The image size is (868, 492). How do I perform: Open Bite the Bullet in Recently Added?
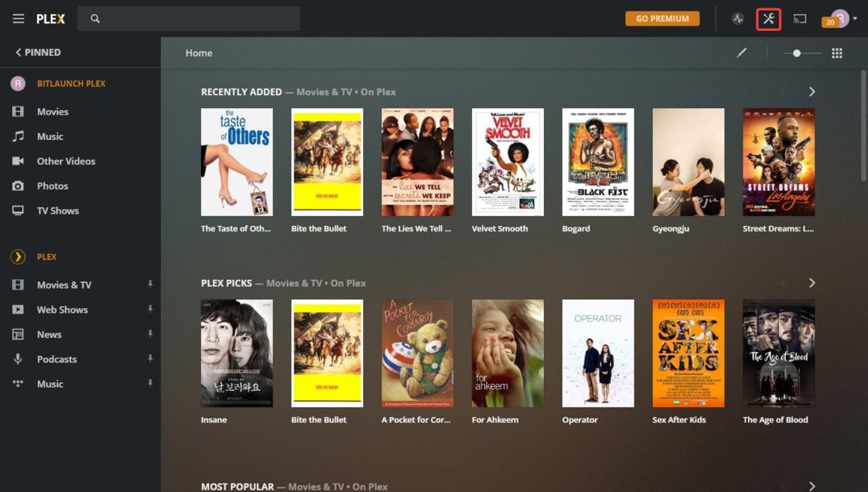point(327,162)
